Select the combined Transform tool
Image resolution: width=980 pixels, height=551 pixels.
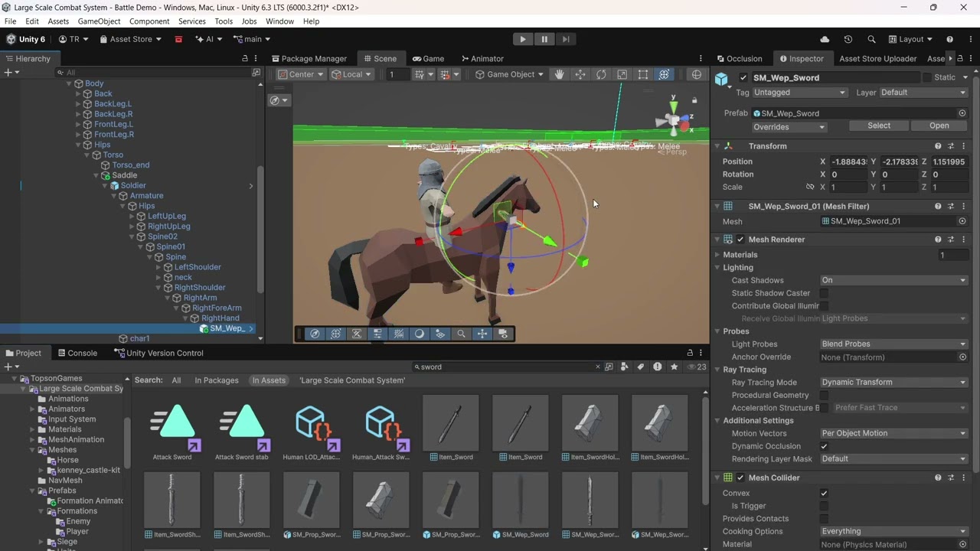(664, 74)
